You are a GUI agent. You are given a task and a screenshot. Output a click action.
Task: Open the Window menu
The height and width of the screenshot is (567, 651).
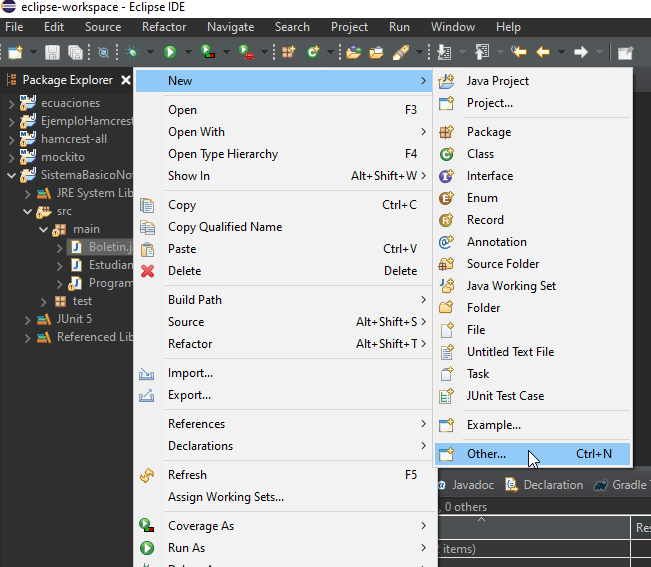pos(453,27)
